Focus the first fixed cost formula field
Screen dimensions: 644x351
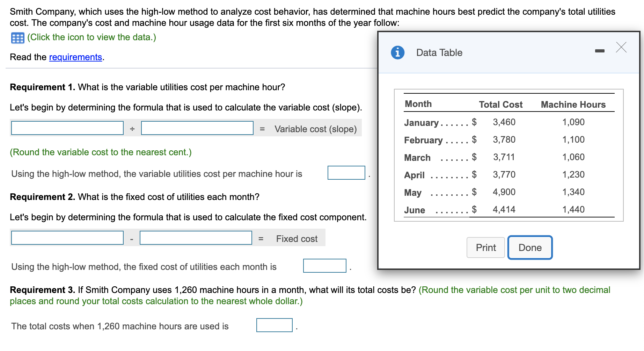67,238
